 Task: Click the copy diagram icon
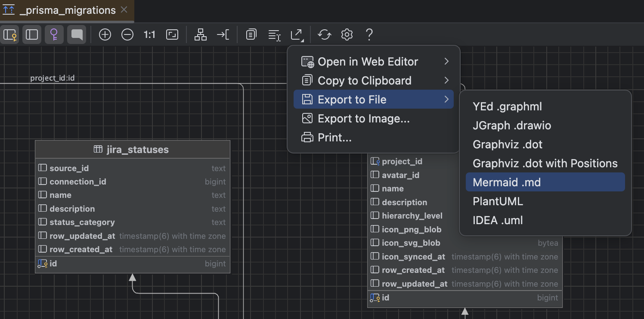click(x=251, y=34)
